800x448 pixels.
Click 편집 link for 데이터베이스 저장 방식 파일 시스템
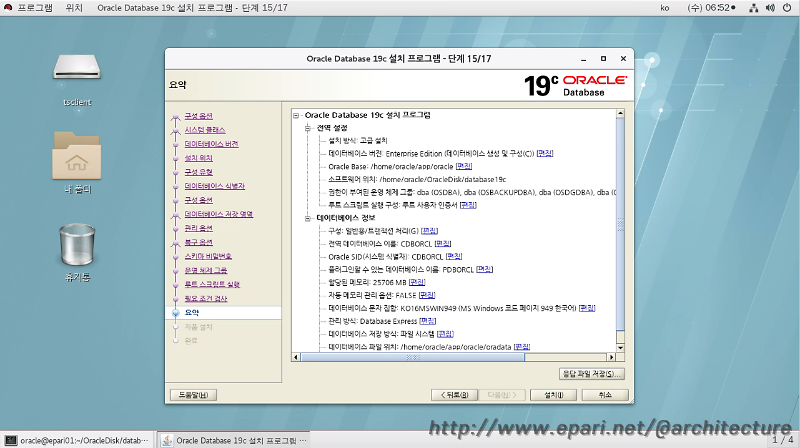[x=445, y=334]
